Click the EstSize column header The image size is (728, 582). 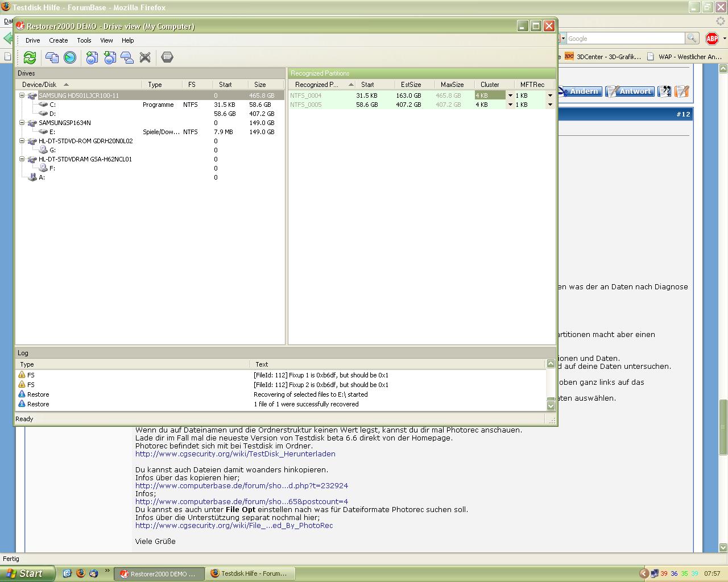pyautogui.click(x=415, y=84)
